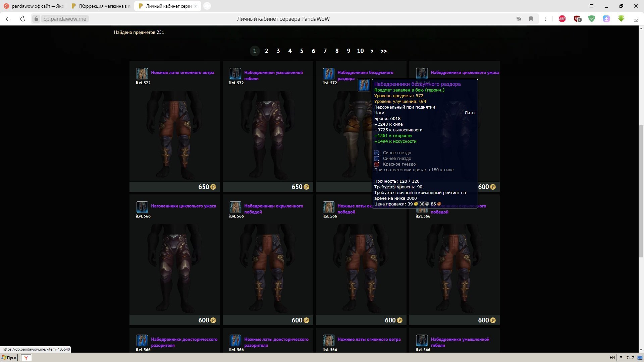This screenshot has width=644, height=362.
Task: Go to page 2 of results
Action: point(266,51)
